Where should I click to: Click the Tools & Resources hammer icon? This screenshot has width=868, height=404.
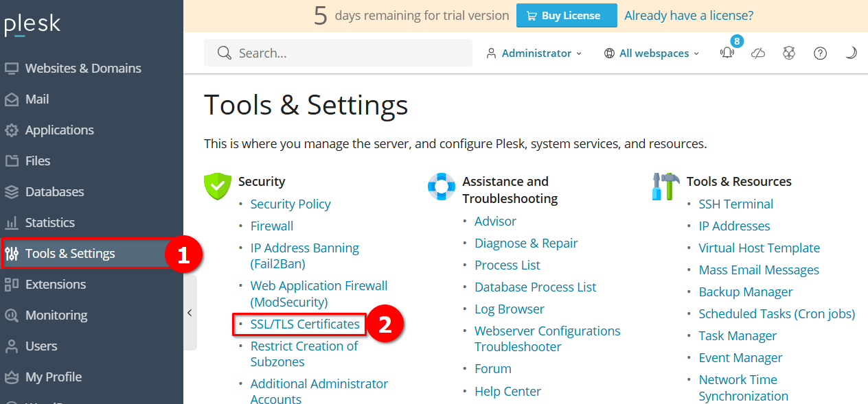[x=665, y=186]
